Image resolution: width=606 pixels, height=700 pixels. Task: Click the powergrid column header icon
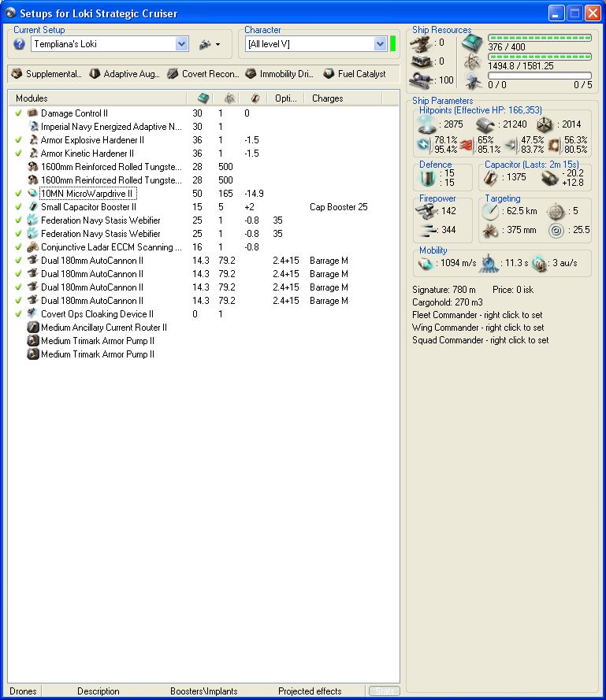(229, 98)
